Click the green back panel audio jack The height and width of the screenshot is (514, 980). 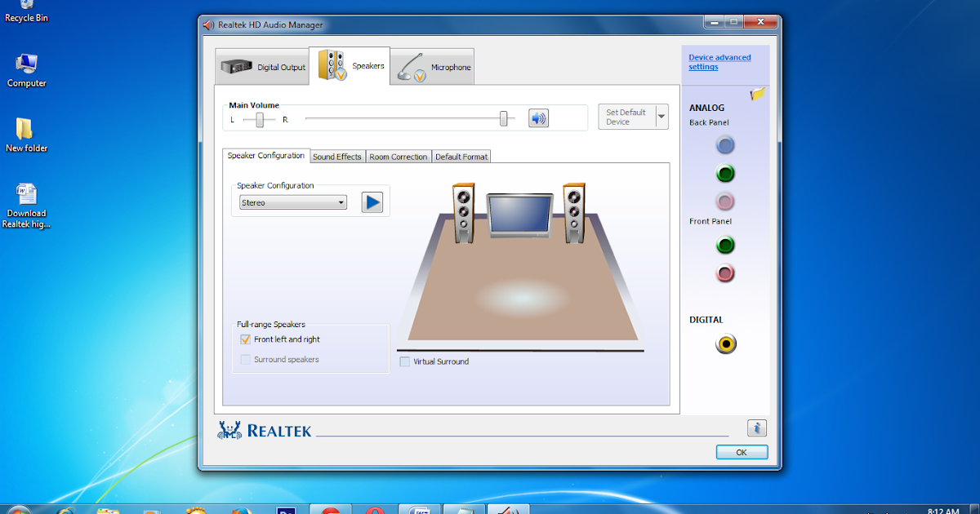tap(725, 173)
